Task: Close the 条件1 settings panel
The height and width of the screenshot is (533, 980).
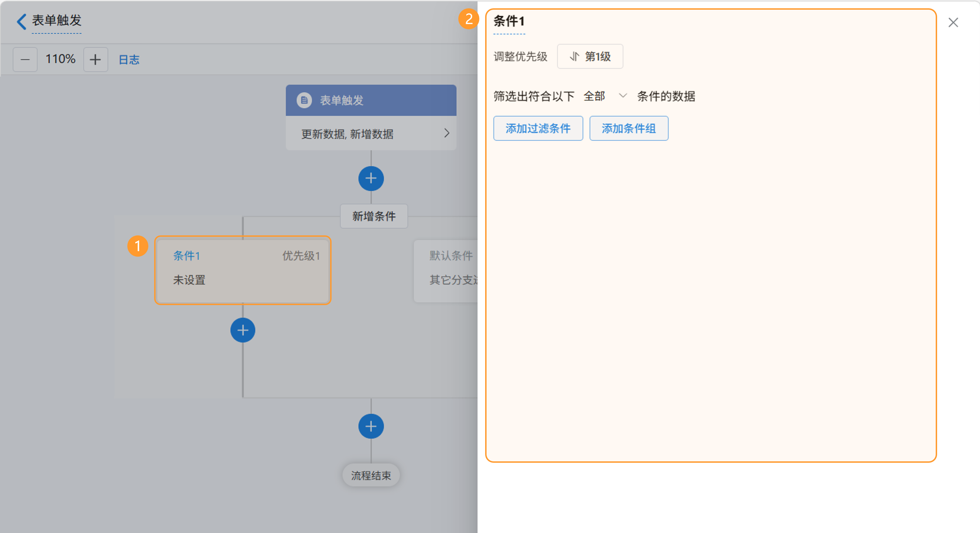Action: [953, 22]
